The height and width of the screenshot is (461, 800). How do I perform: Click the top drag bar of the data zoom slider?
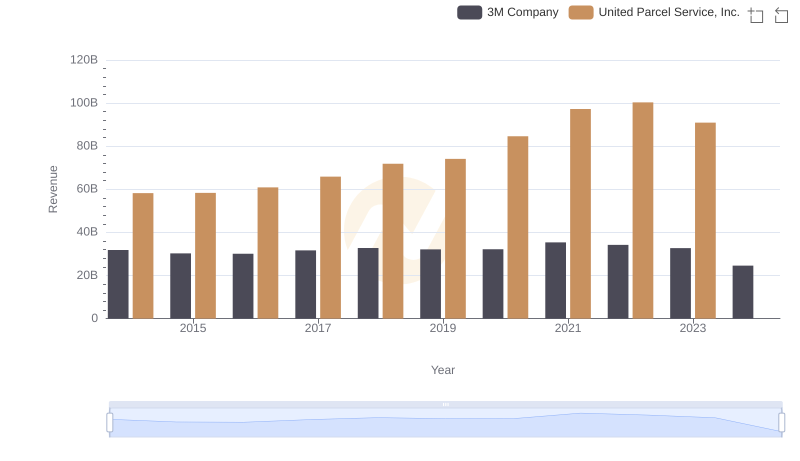point(445,404)
